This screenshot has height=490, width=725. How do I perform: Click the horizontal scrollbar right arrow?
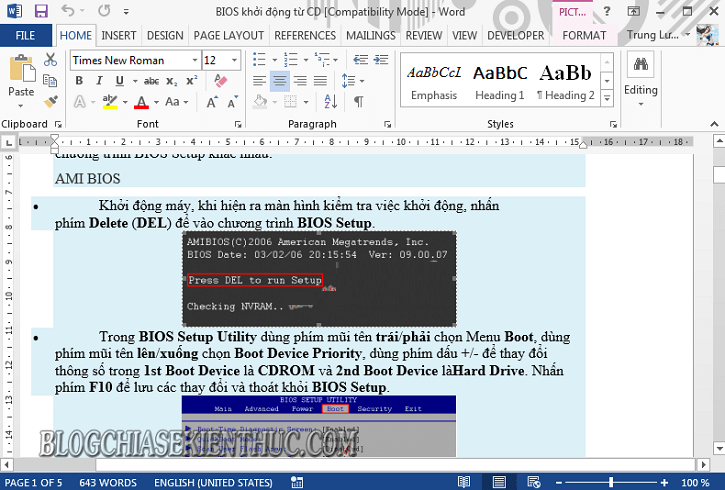[703, 464]
